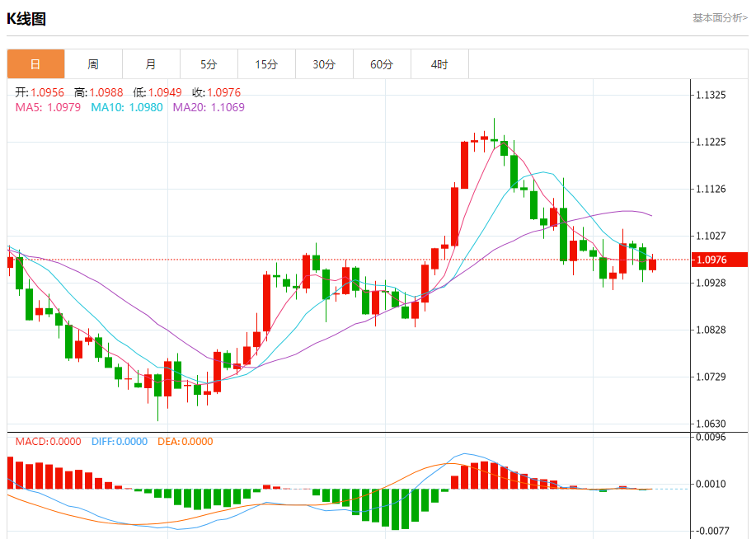756x539 pixels.
Task: Click the MA5: 1.0979 label
Action: (x=48, y=107)
